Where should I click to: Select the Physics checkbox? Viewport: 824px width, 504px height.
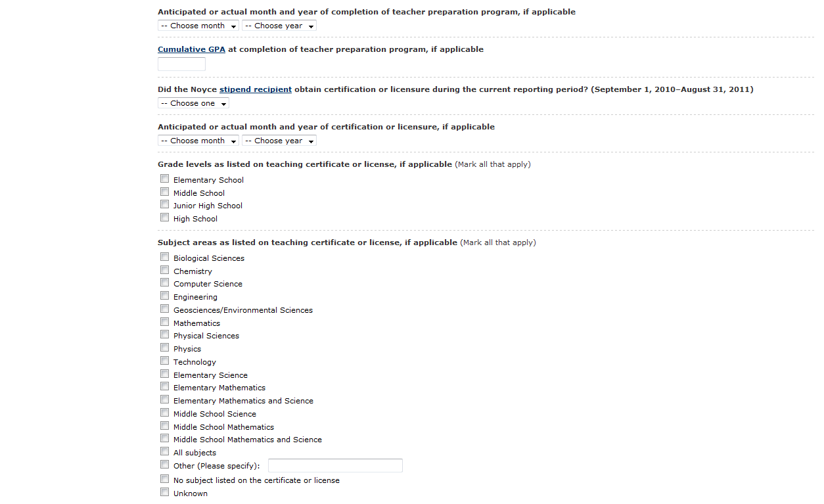pyautogui.click(x=164, y=348)
